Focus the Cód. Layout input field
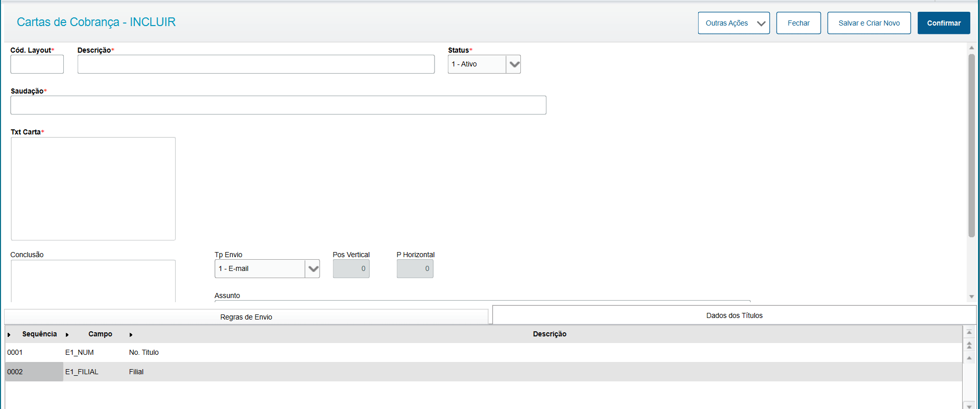This screenshot has height=409, width=980. coord(37,64)
